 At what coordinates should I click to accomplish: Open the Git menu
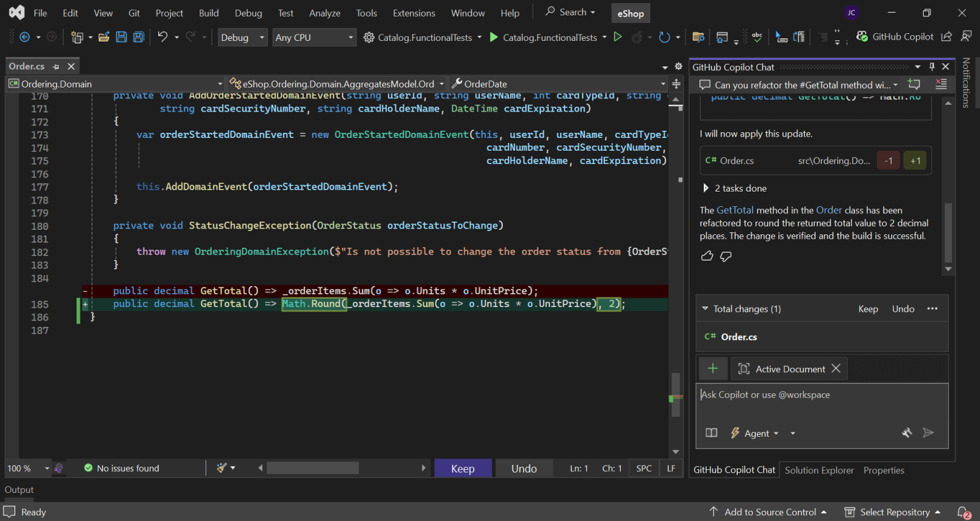tap(134, 12)
